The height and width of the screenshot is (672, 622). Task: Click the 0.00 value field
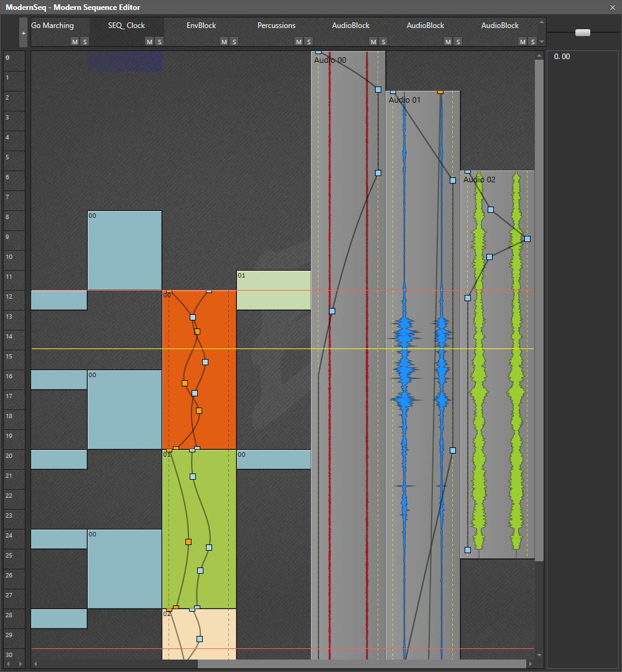click(x=561, y=56)
